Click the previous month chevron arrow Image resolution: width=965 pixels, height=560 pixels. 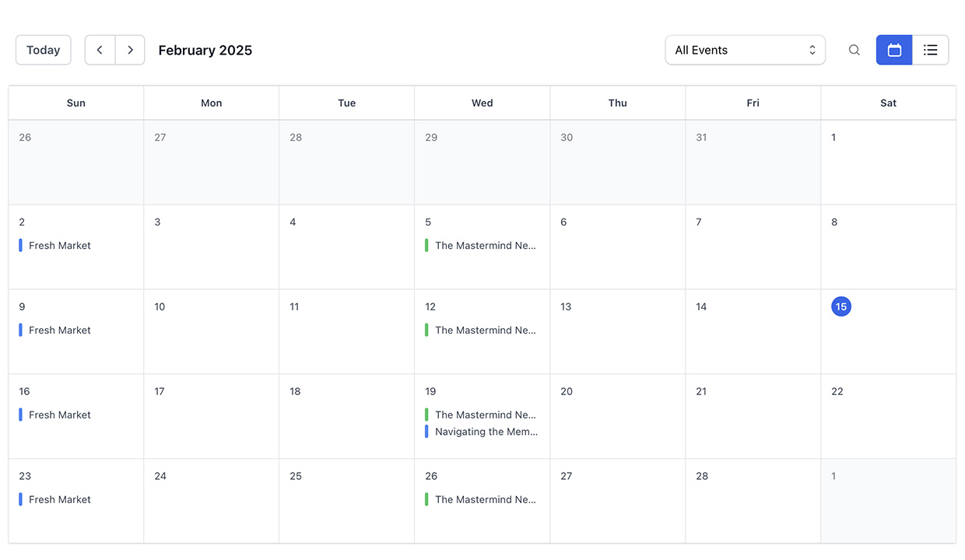[x=100, y=49]
